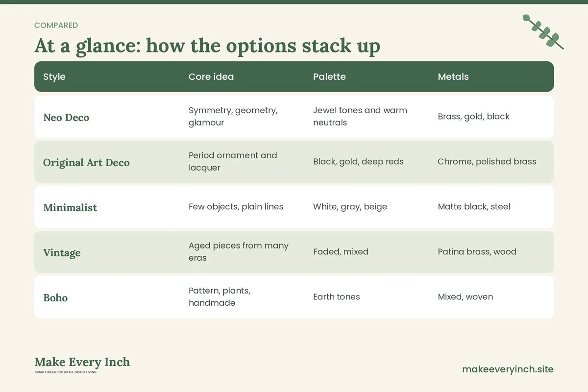Viewport: 588px width, 392px height.
Task: Select the Original Art Deco row label
Action: 86,162
